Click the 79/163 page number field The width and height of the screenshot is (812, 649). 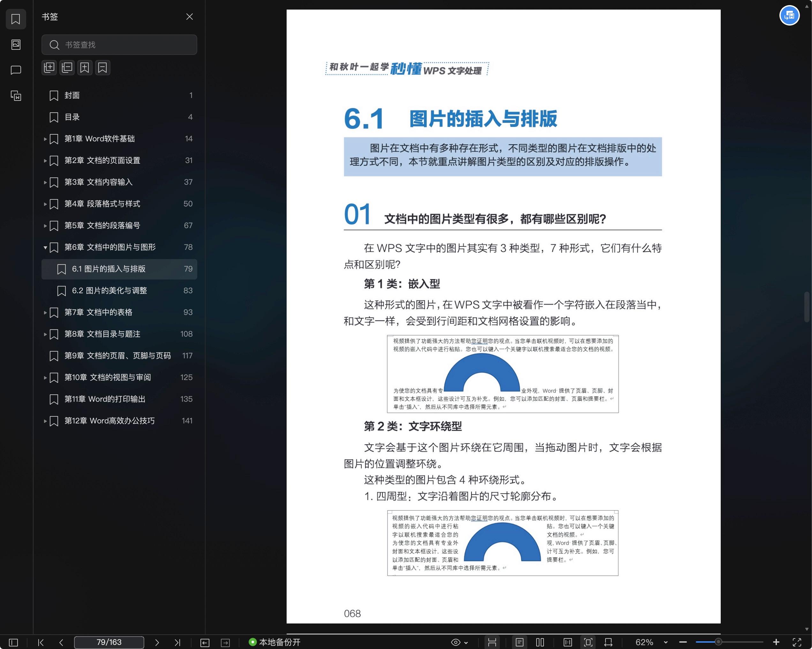coord(109,642)
